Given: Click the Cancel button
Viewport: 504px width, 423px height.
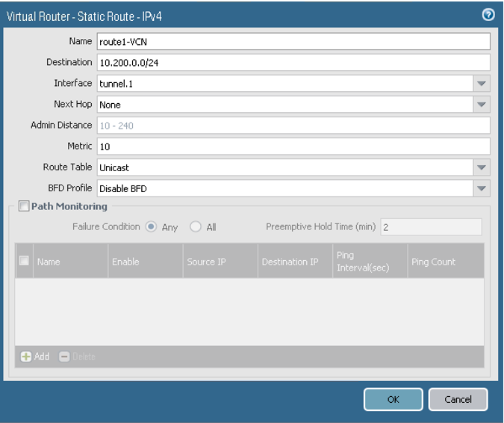Looking at the screenshot, I should pyautogui.click(x=458, y=399).
